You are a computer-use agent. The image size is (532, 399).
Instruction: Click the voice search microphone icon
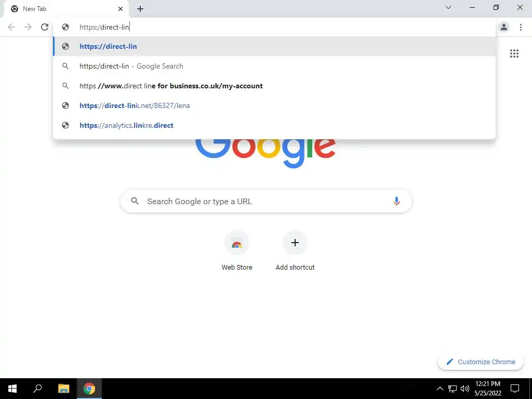(x=396, y=201)
